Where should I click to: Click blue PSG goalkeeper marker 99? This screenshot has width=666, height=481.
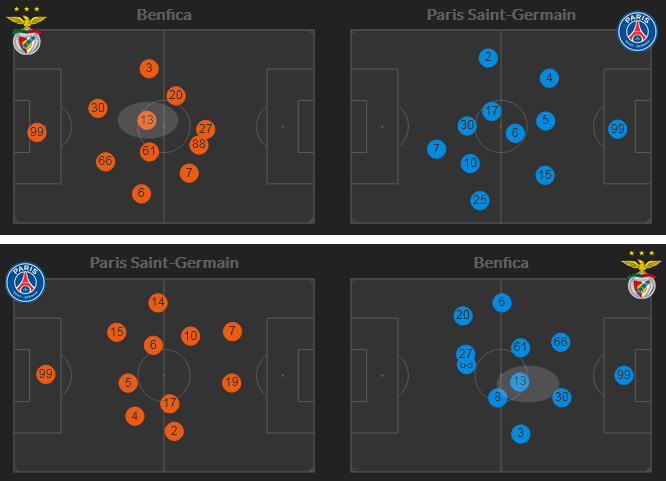pyautogui.click(x=618, y=129)
